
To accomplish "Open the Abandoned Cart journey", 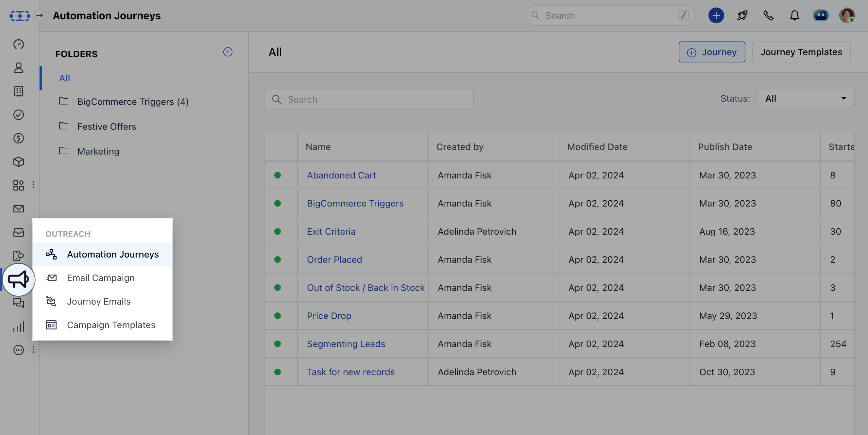I will click(341, 175).
